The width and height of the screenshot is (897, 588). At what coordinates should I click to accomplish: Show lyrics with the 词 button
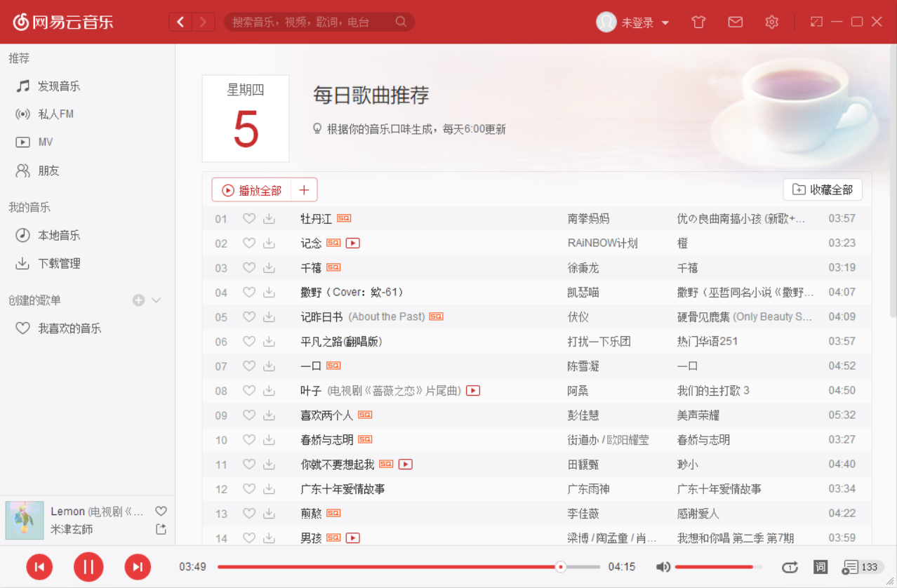(820, 567)
